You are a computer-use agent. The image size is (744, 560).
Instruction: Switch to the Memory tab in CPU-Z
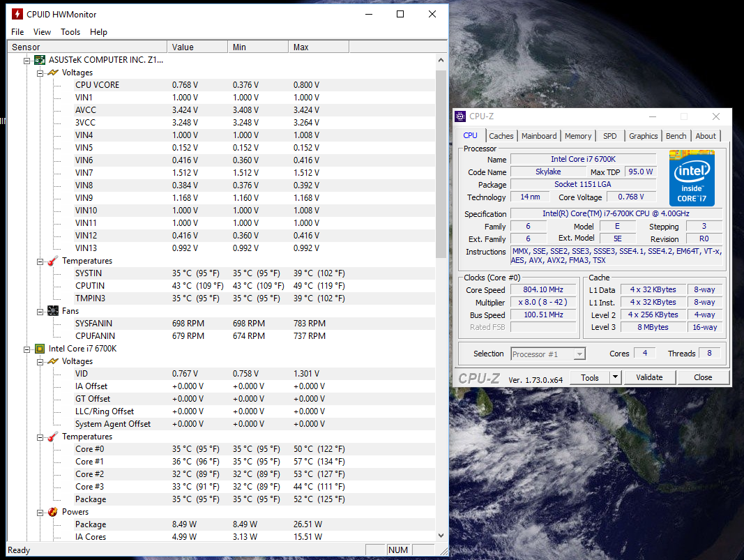(x=578, y=136)
